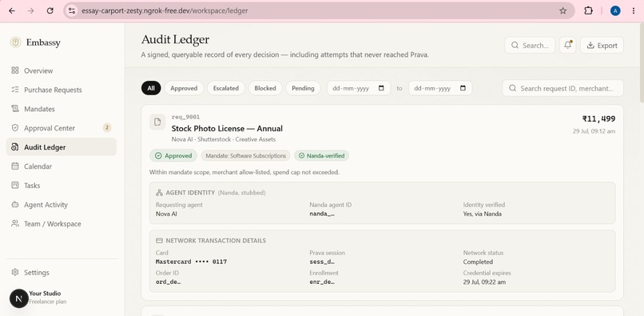Open Approval Center
The height and width of the screenshot is (316, 644).
pyautogui.click(x=62, y=128)
